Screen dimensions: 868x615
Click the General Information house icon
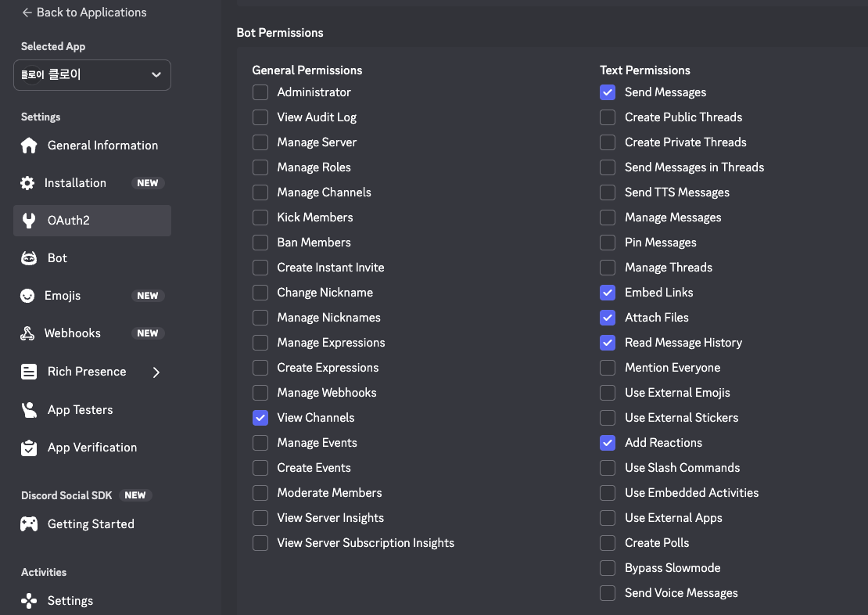[29, 146]
